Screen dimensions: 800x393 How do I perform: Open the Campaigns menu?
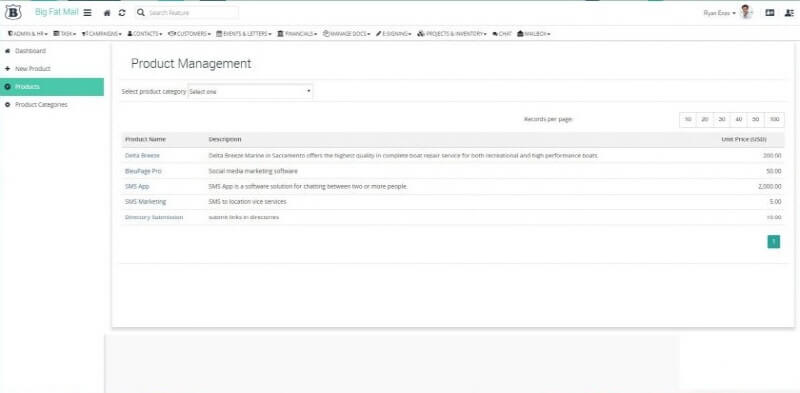coord(102,34)
